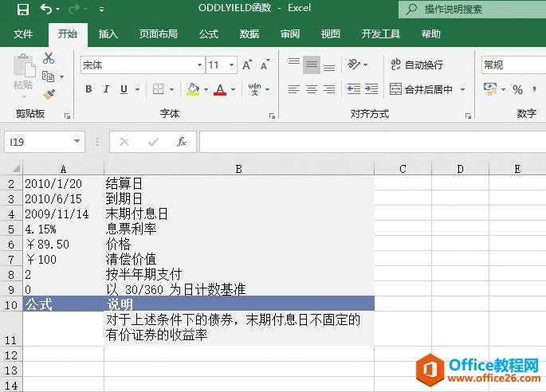This screenshot has width=546, height=392.
Task: Click the Name Box showing I19
Action: tap(45, 142)
